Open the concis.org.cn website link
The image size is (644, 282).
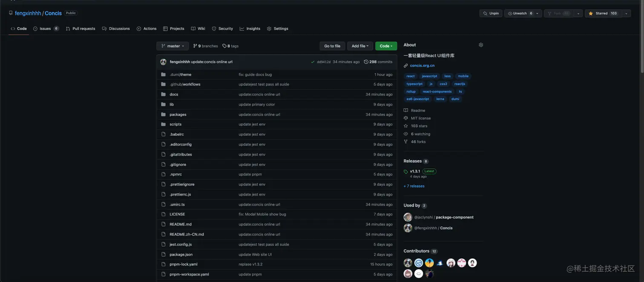pos(422,66)
